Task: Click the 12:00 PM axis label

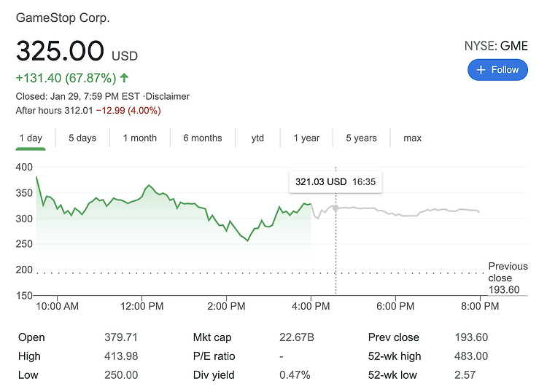Action: click(142, 306)
